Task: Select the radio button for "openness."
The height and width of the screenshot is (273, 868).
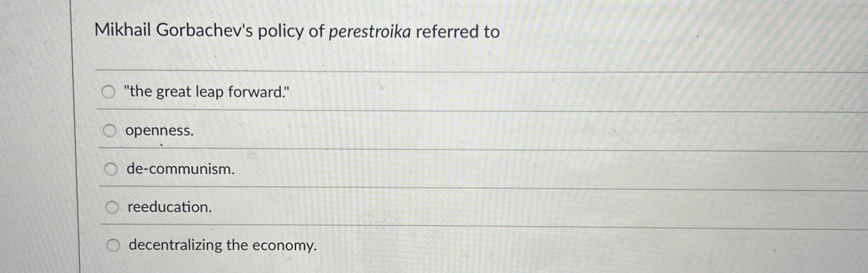Action: [x=110, y=130]
